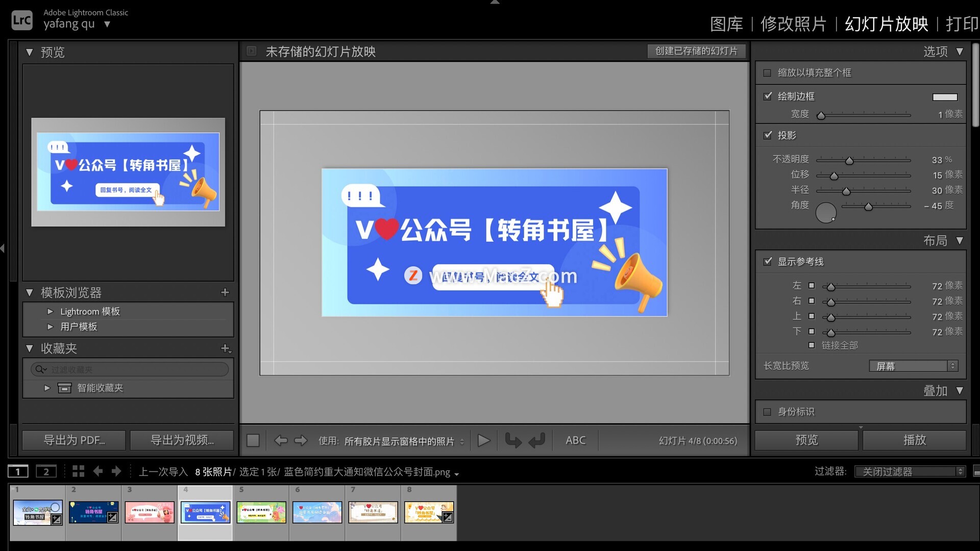This screenshot has width=980, height=551.
Task: Collapse the 模板浏览器 panel
Action: pyautogui.click(x=30, y=292)
